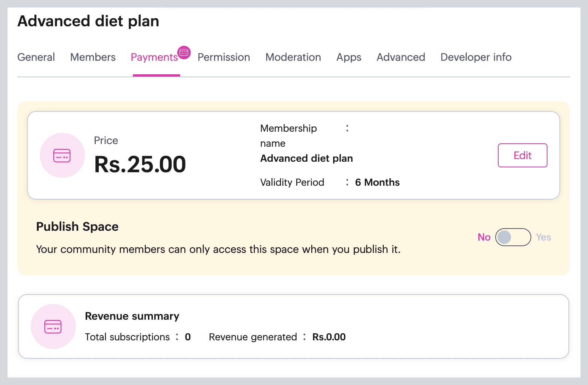The height and width of the screenshot is (385, 588).
Task: Click the pink card icon beside Price
Action: (62, 155)
